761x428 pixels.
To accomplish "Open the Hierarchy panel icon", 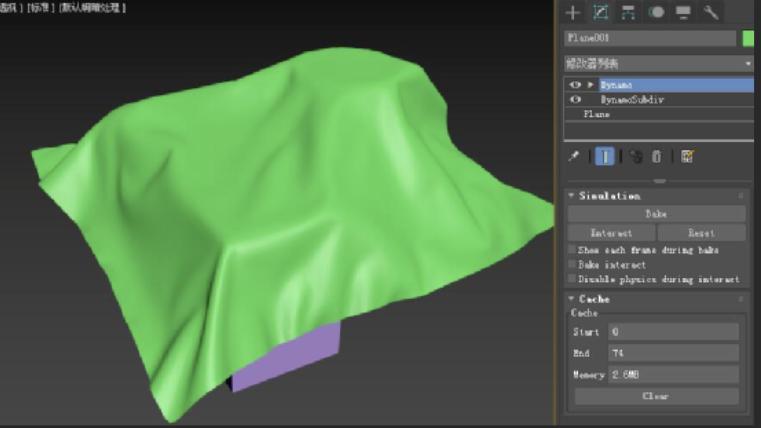I will (x=628, y=13).
